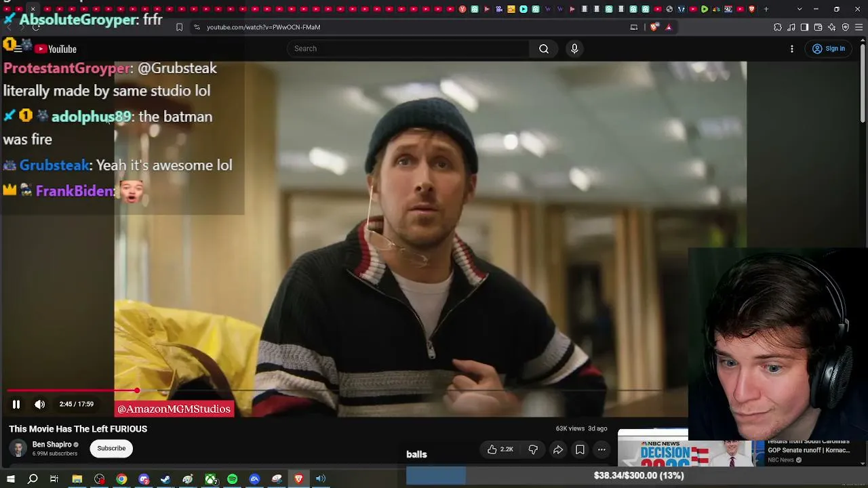
Task: Open EA app from taskbar
Action: point(254,479)
